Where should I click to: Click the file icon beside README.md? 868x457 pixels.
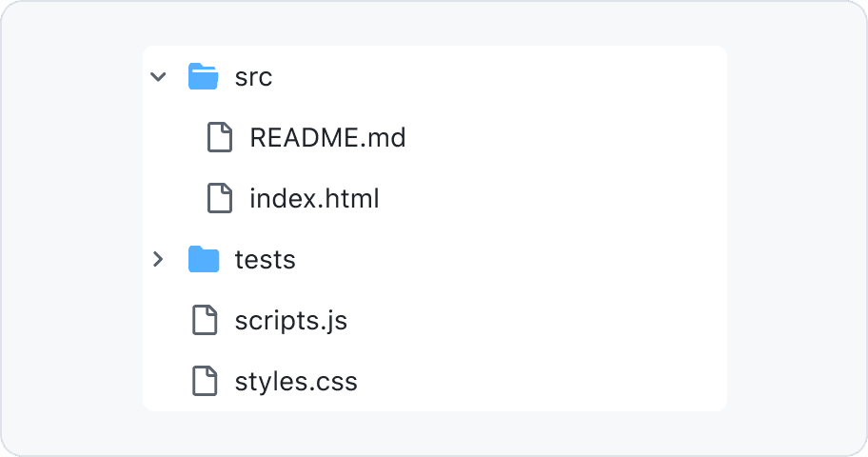click(x=220, y=137)
